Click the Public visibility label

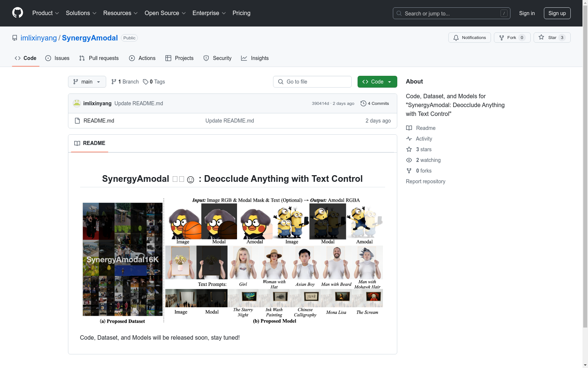click(x=129, y=38)
